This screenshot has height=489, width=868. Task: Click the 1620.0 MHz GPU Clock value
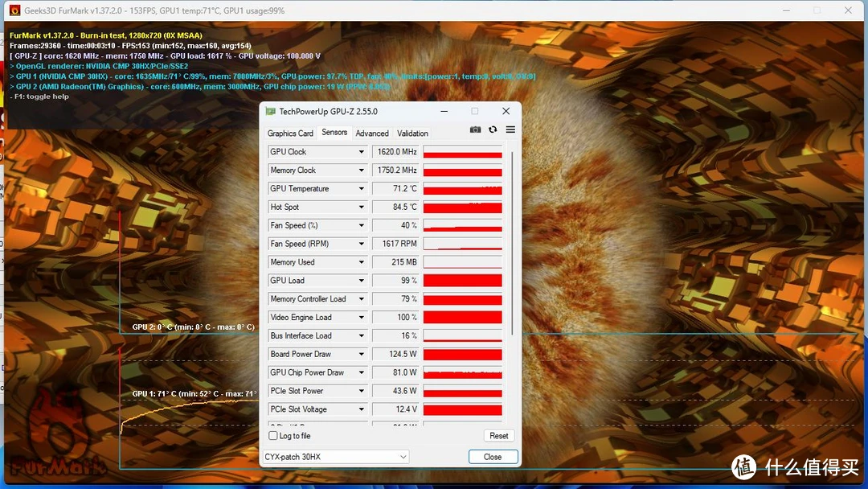pos(395,152)
